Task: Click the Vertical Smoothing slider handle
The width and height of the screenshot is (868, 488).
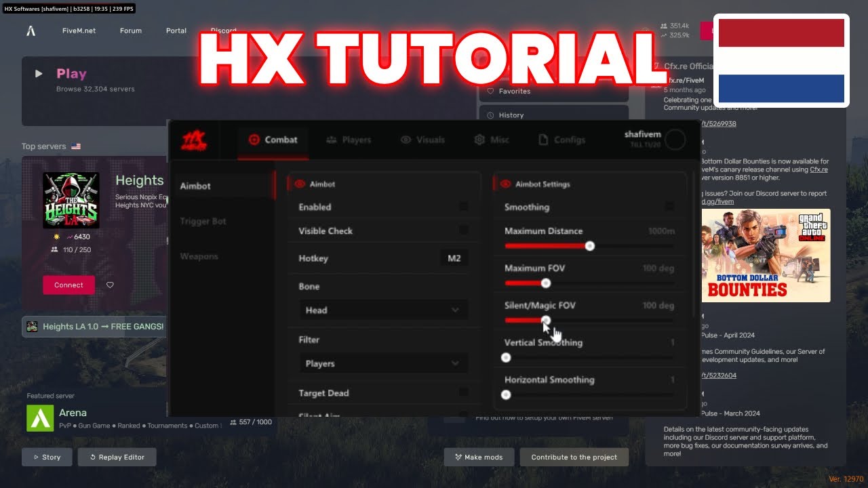Action: coord(505,358)
